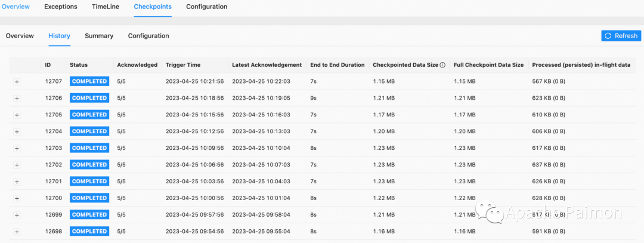Screen dimensions: 644x243
Task: Click in-flight data value 623 KB (0 B)
Action: point(549,99)
